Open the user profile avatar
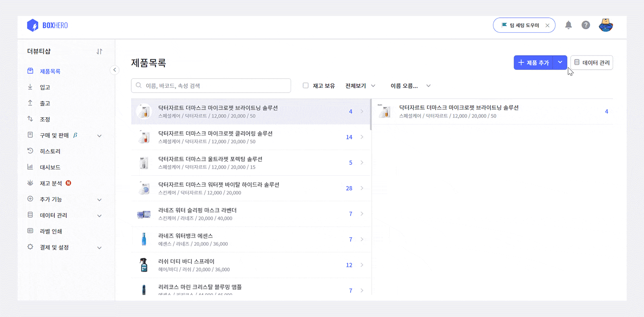 coord(605,25)
